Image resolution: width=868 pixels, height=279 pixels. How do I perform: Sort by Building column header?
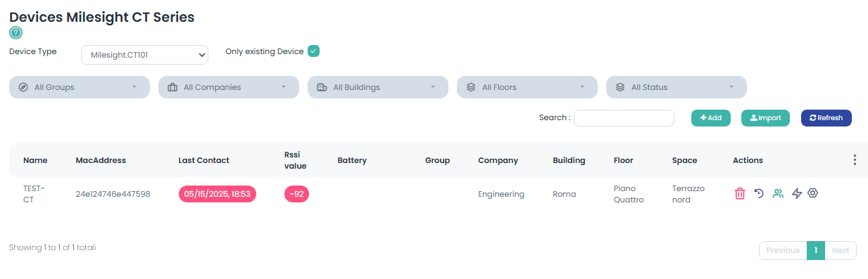[x=569, y=160]
